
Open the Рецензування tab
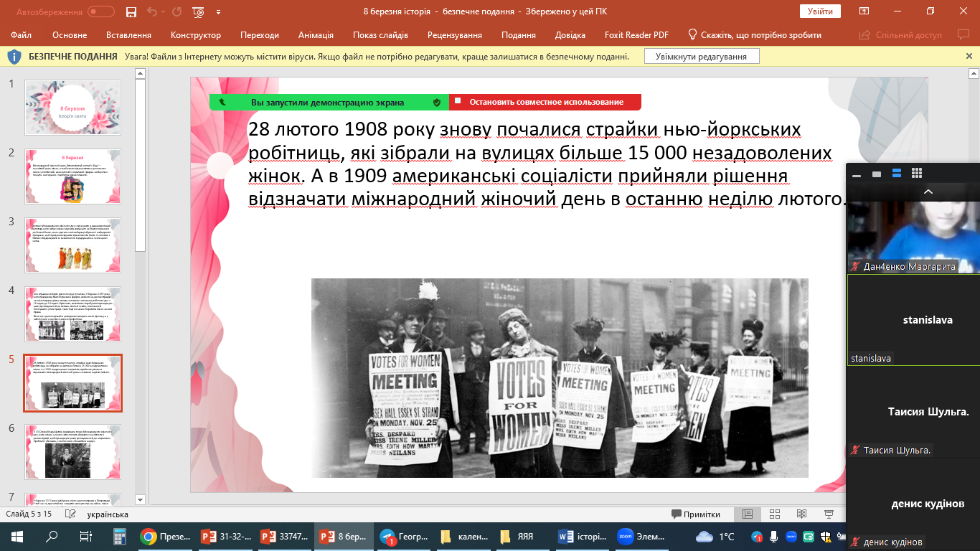click(x=455, y=35)
